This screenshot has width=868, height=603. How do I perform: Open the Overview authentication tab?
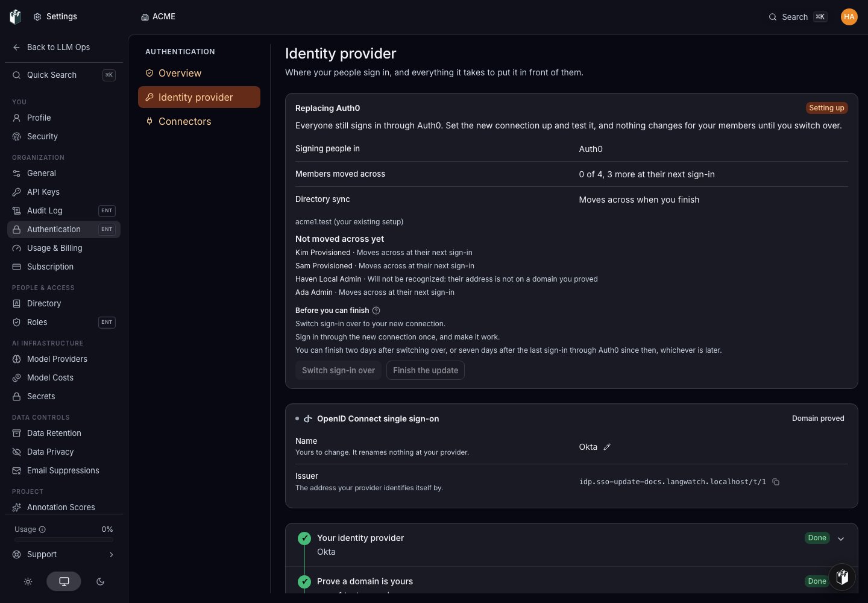click(199, 73)
